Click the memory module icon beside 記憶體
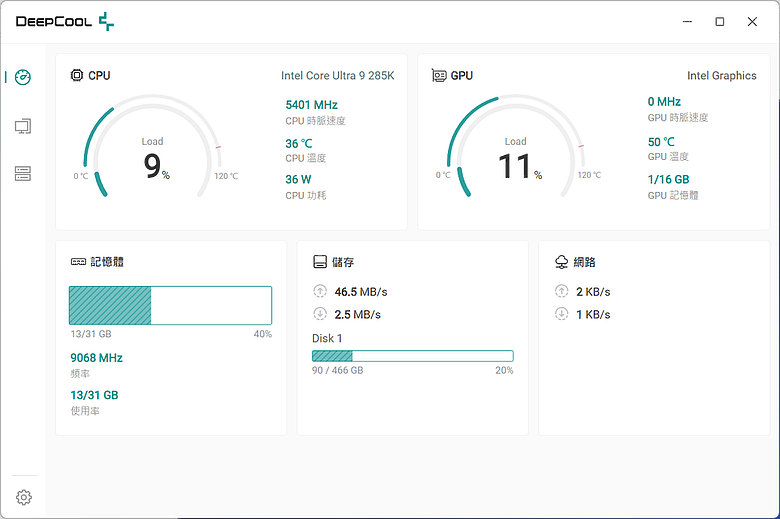Screen dimensions: 780x519 coord(78,262)
